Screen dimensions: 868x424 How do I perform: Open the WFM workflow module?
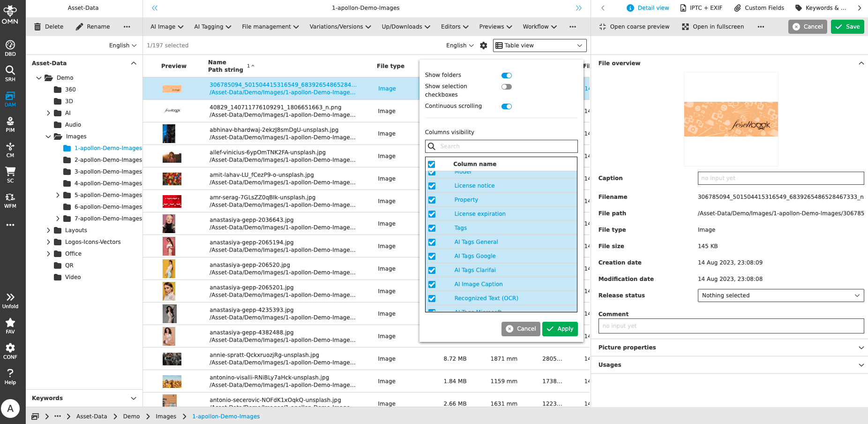[x=10, y=200]
